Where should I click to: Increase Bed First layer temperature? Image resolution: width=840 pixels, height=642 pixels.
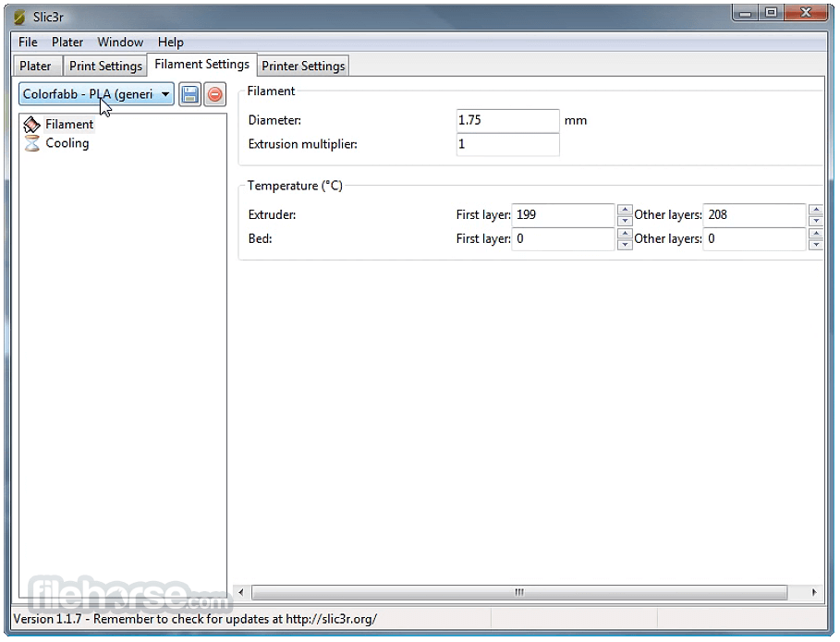625,234
